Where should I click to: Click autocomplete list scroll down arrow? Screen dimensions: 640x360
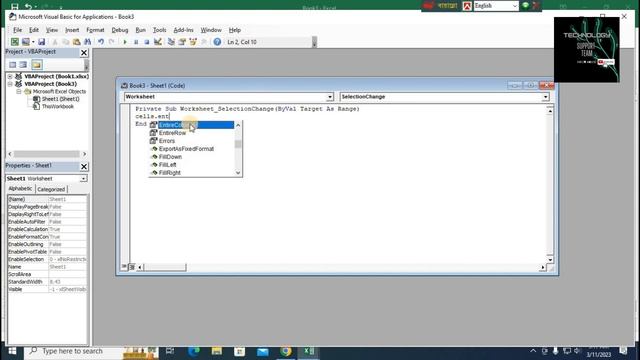[x=238, y=173]
